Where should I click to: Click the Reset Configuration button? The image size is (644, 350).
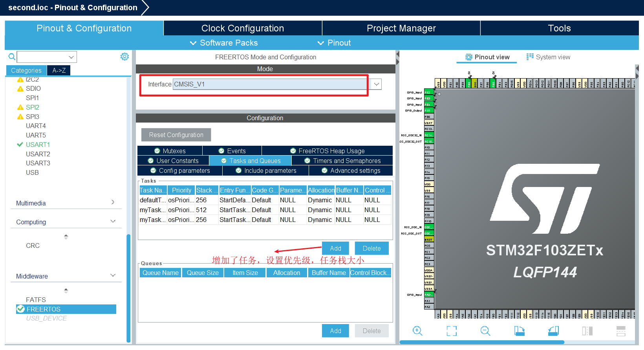(x=176, y=135)
